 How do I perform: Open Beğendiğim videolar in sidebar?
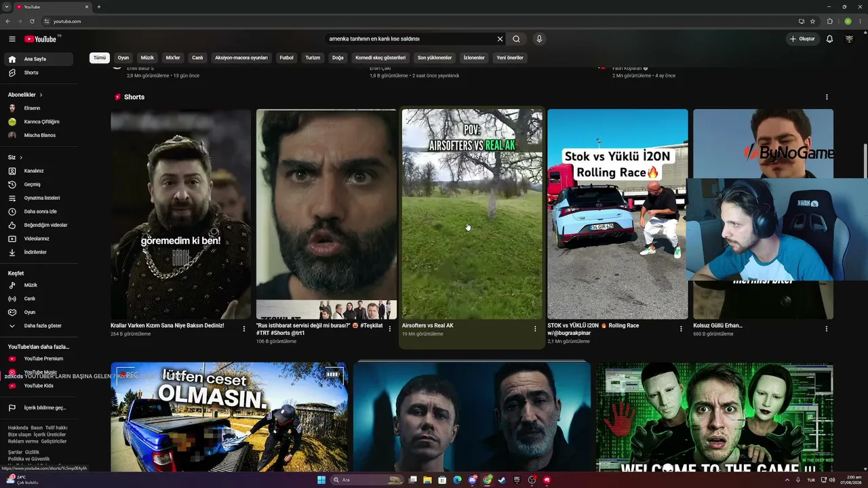tap(40, 225)
